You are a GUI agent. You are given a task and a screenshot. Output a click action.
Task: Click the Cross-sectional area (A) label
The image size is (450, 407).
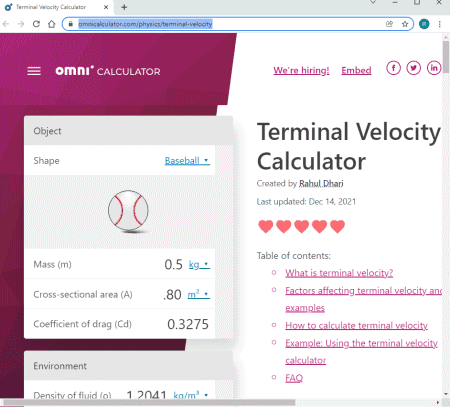(x=83, y=294)
